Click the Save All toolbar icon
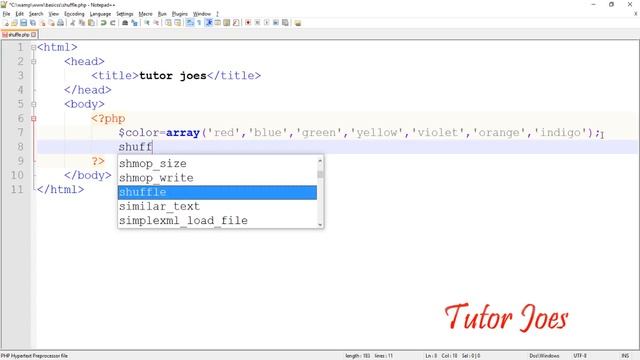 point(33,23)
